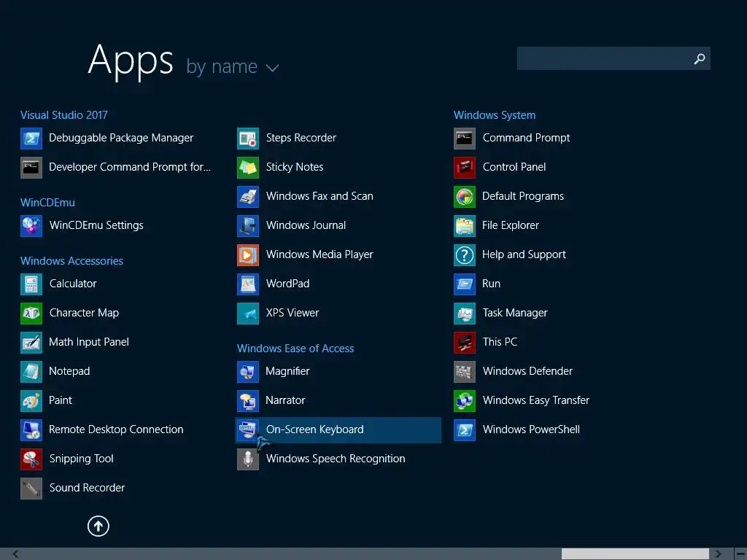747x560 pixels.
Task: Expand the 'by name' sort dropdown
Action: pos(233,66)
